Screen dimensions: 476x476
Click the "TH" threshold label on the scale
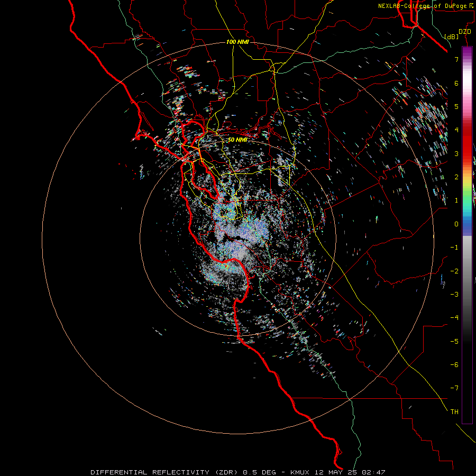(x=454, y=412)
